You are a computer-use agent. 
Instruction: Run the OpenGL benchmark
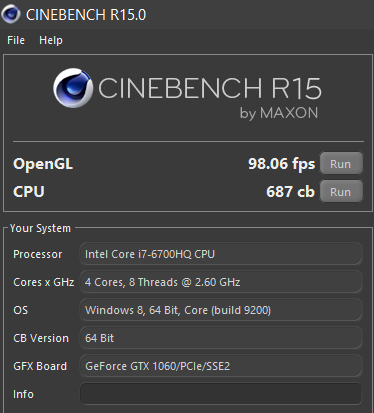click(341, 163)
